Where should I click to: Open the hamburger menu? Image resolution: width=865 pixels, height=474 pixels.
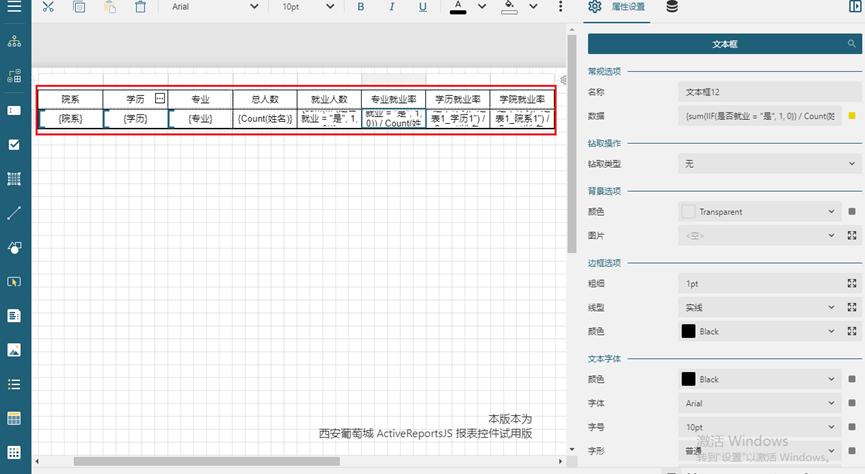[x=14, y=7]
